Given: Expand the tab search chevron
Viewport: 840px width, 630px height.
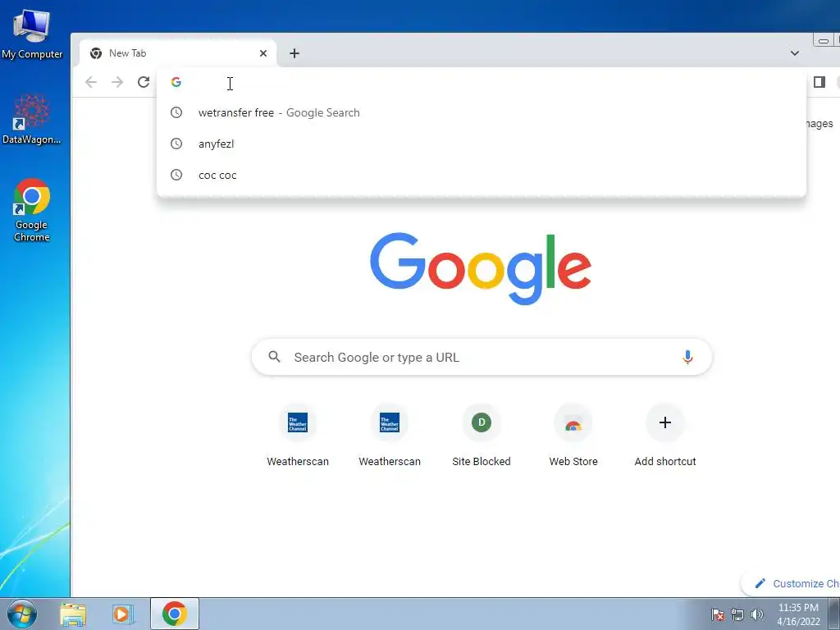Looking at the screenshot, I should tap(794, 53).
